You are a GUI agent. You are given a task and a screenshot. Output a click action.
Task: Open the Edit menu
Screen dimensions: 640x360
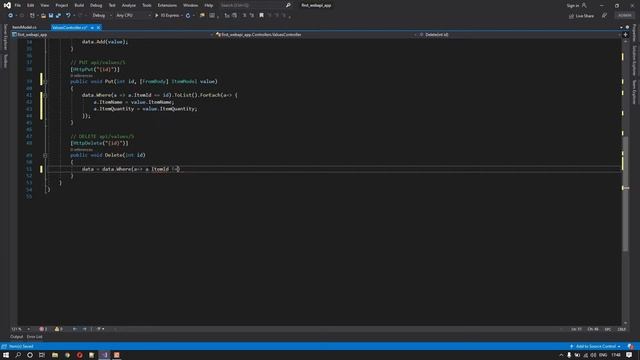31,5
